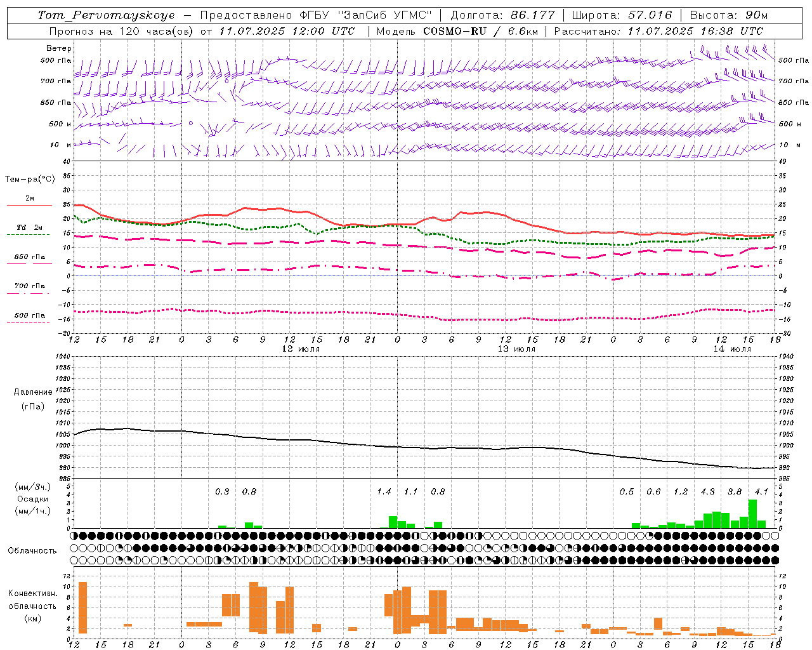The width and height of the screenshot is (812, 650).
Task: Click the 'Ветер' wind panel label
Action: [x=59, y=48]
